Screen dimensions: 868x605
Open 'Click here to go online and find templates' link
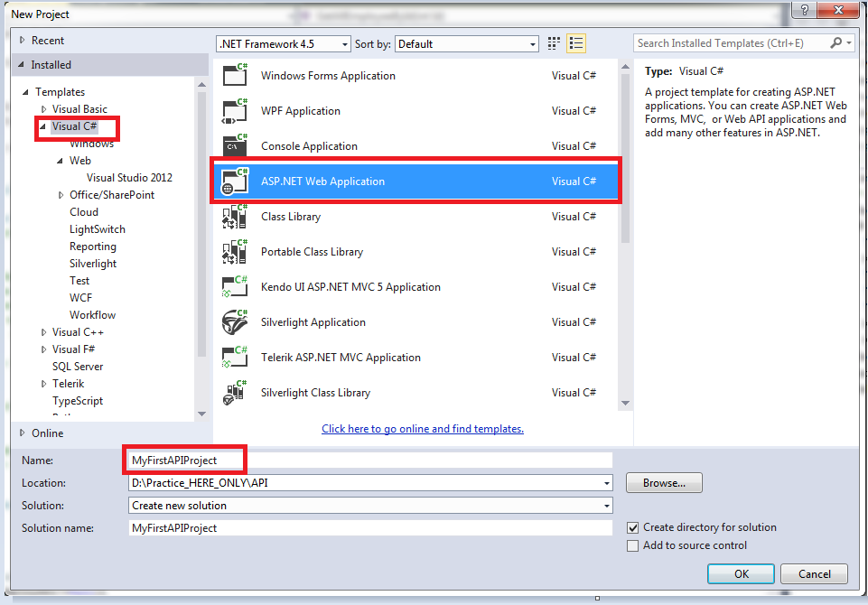423,429
